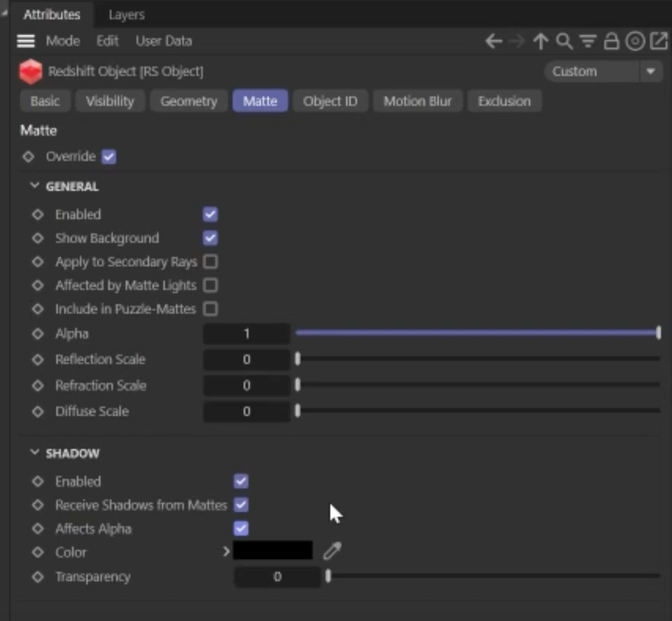Viewport: 672px width, 621px height.
Task: Click the Reflection Scale value field
Action: click(x=247, y=359)
